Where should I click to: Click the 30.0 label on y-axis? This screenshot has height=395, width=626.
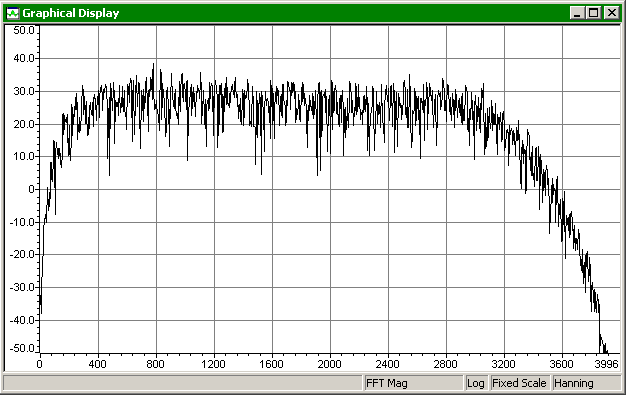click(24, 91)
